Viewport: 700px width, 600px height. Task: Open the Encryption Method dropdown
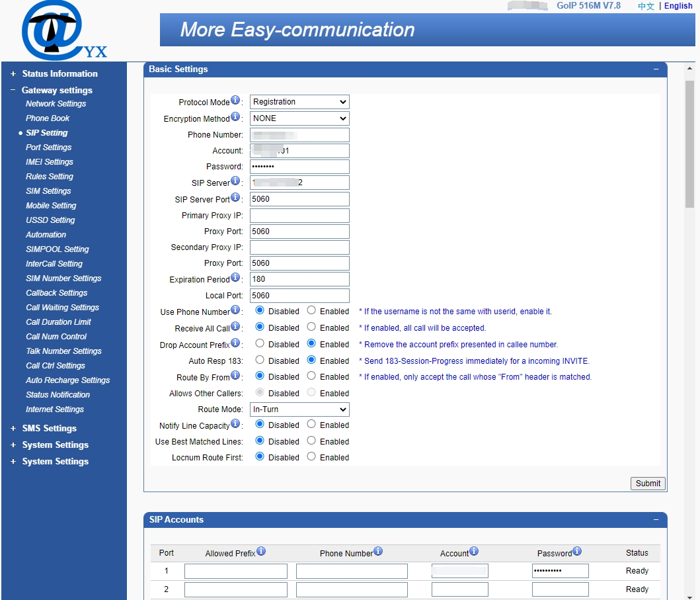(299, 118)
